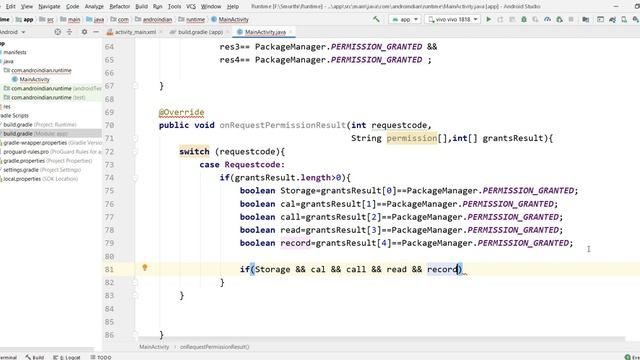This screenshot has height=360, width=640.
Task: Open the Tools menu
Action: click(174, 7)
